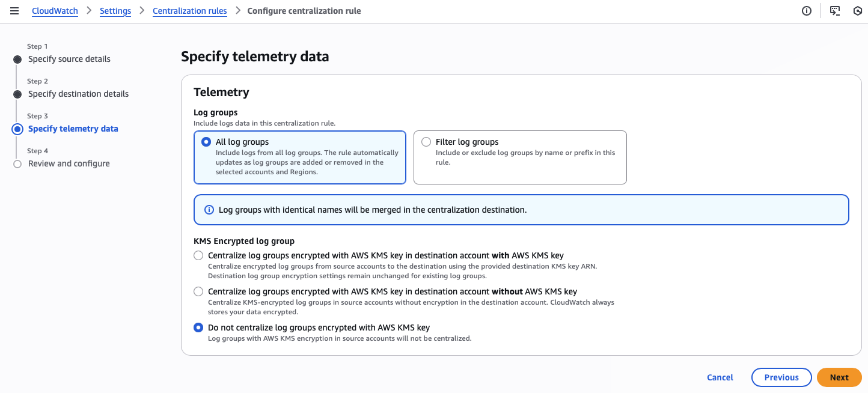Screen dimensions: 868x393
Task: Open Centralization rules breadcrumb link
Action: pyautogui.click(x=189, y=11)
